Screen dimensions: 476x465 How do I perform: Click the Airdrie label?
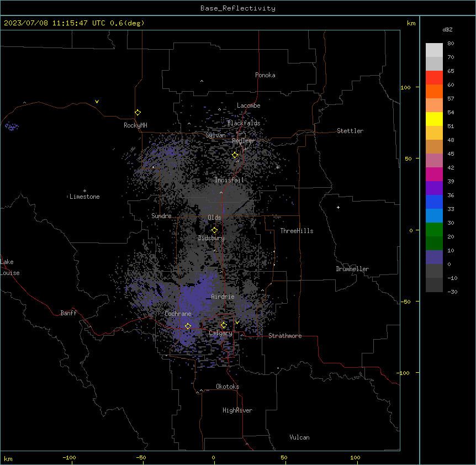223,297
